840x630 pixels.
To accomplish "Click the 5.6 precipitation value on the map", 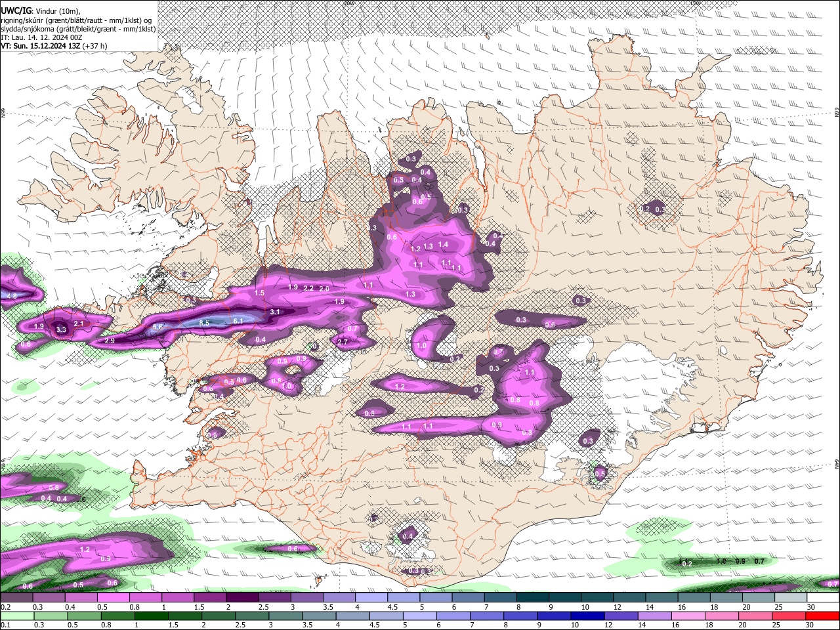I will coord(158,327).
